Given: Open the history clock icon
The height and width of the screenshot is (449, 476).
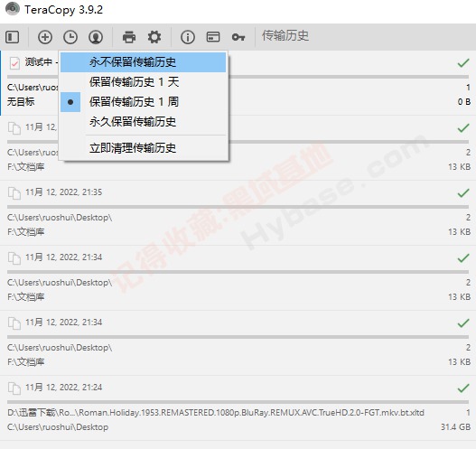Looking at the screenshot, I should click(70, 37).
